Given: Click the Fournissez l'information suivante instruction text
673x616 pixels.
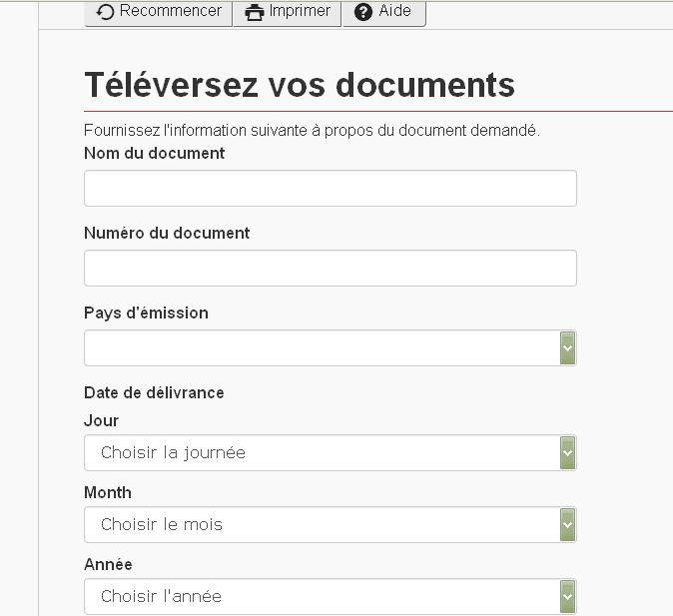Looking at the screenshot, I should point(312,130).
